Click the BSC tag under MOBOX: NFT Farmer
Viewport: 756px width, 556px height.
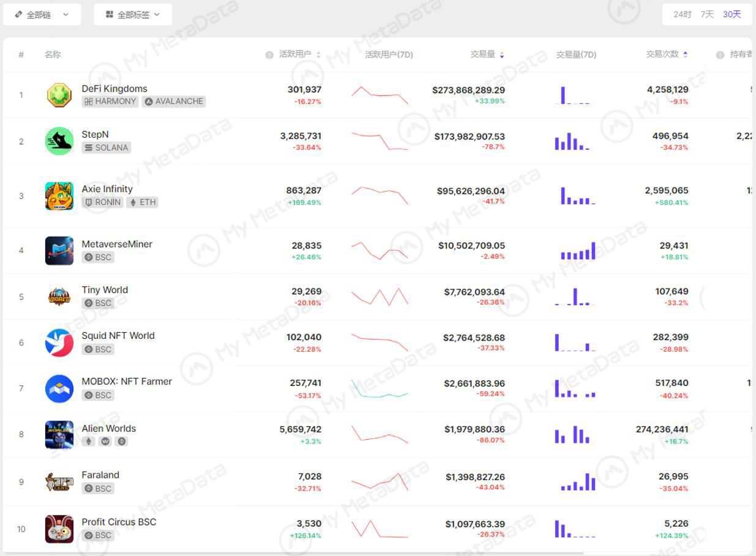[x=98, y=395]
